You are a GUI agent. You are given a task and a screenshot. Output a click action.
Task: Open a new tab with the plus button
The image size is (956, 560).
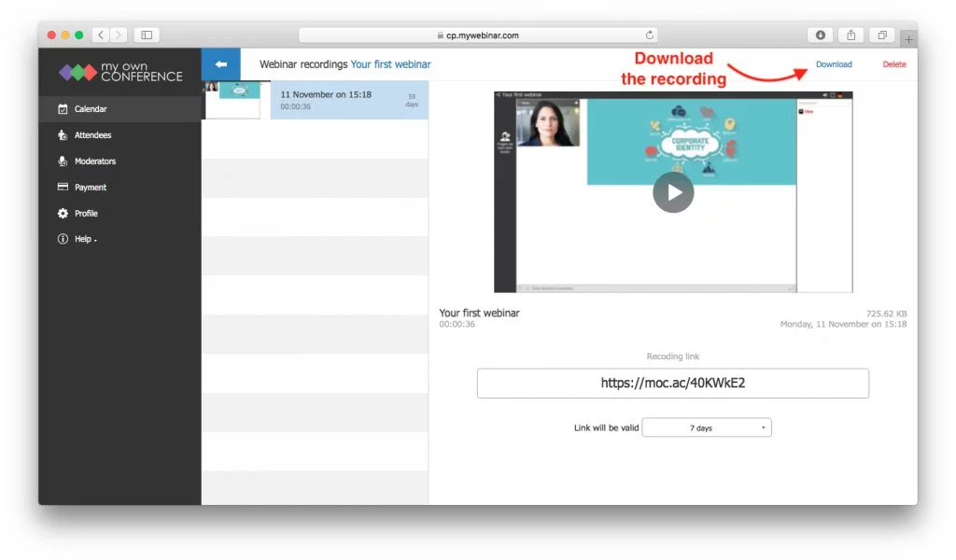point(908,39)
